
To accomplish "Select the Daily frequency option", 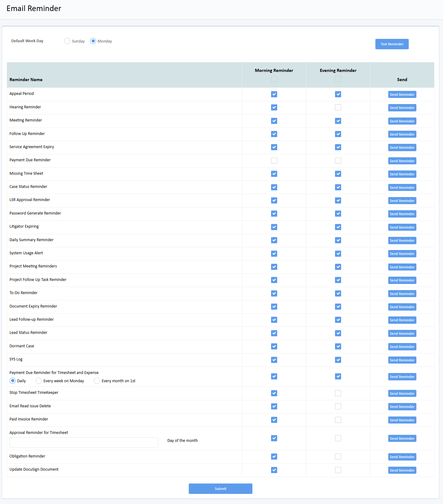I will tap(13, 381).
